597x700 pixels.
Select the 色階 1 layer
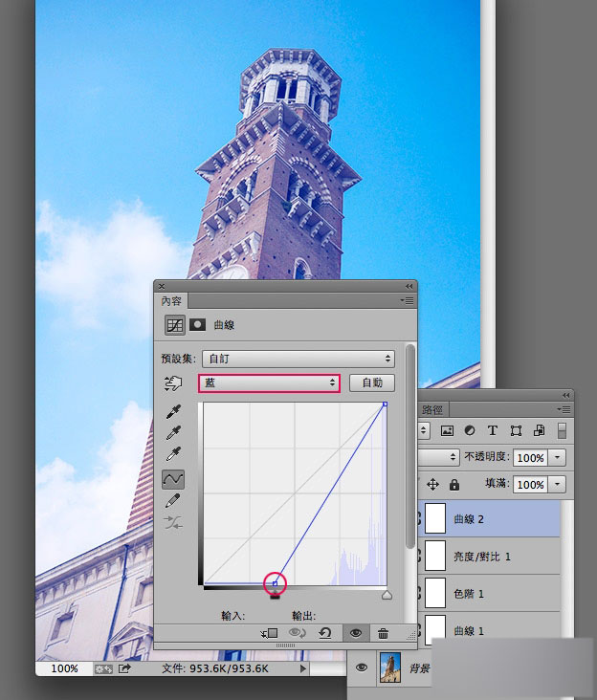(489, 593)
